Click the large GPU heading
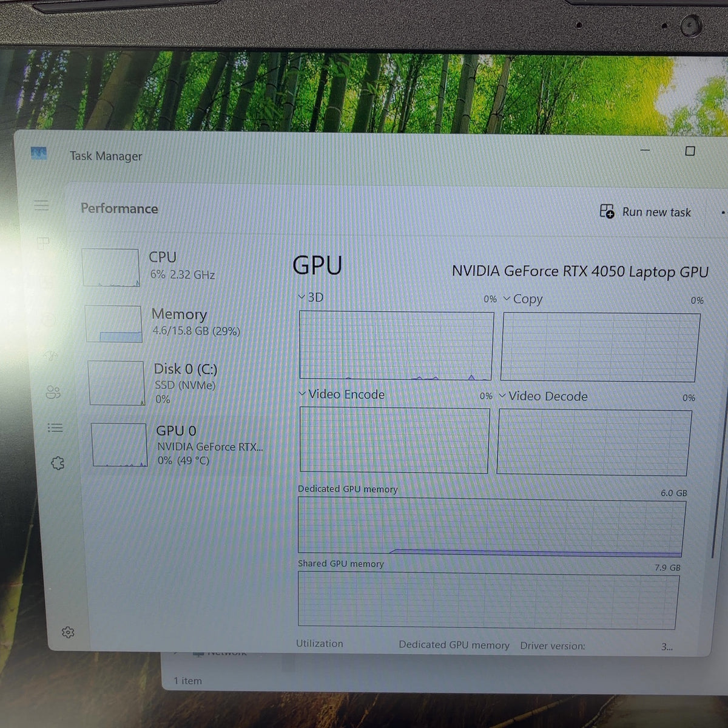The image size is (728, 728). coord(317,266)
